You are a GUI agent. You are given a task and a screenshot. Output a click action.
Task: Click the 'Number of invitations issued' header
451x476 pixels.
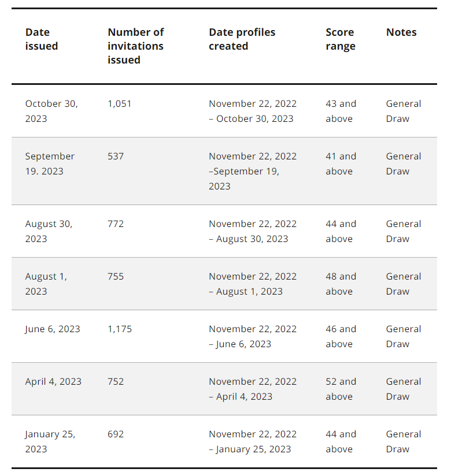tap(135, 46)
